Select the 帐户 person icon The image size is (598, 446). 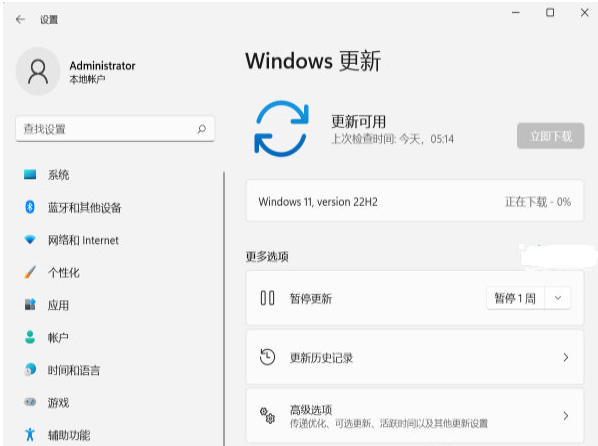click(x=30, y=337)
